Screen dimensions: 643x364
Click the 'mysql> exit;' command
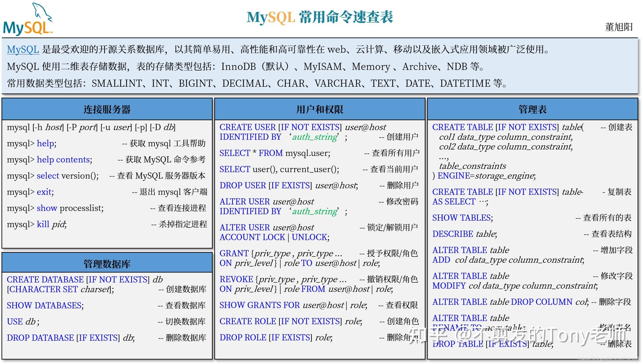point(30,192)
